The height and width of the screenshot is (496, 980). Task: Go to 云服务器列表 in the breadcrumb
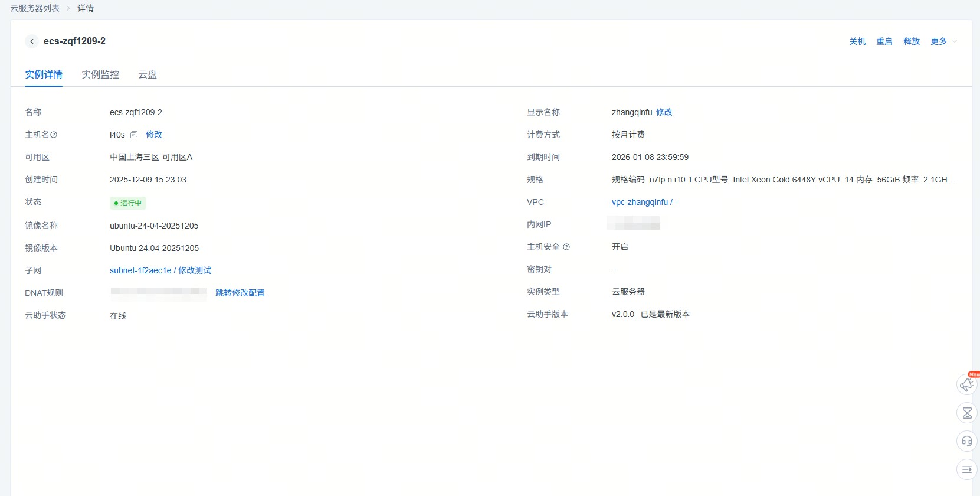(x=35, y=8)
